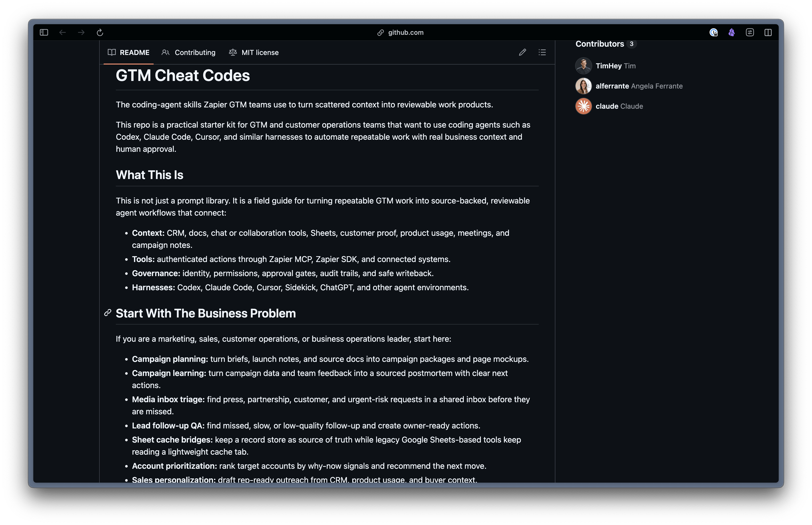Focus the github.com address bar
Screen dimensions: 812x525
coord(406,32)
